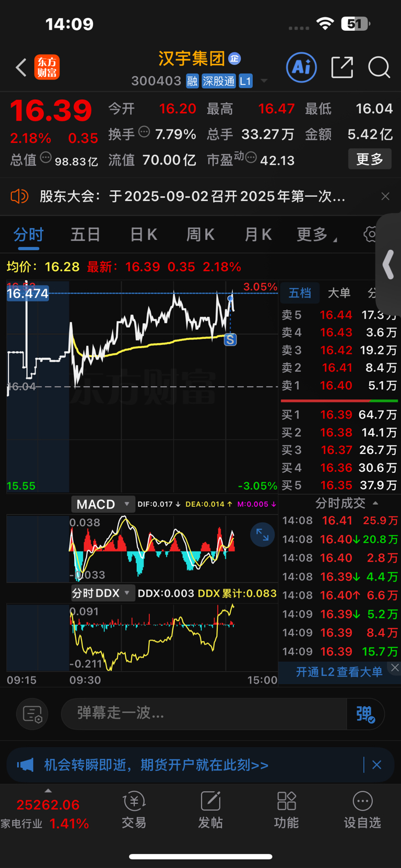Expand chart to fullscreen icon
This screenshot has height=868, width=401.
(263, 535)
